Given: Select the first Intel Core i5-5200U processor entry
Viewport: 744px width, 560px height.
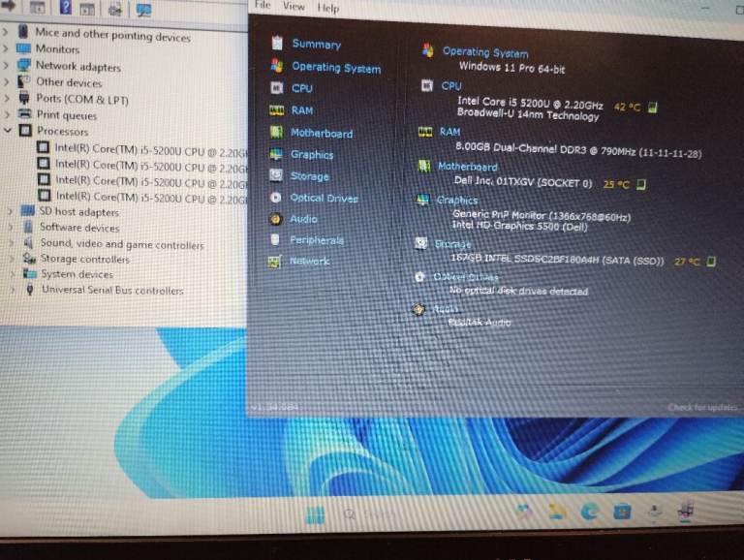Looking at the screenshot, I should click(x=149, y=149).
